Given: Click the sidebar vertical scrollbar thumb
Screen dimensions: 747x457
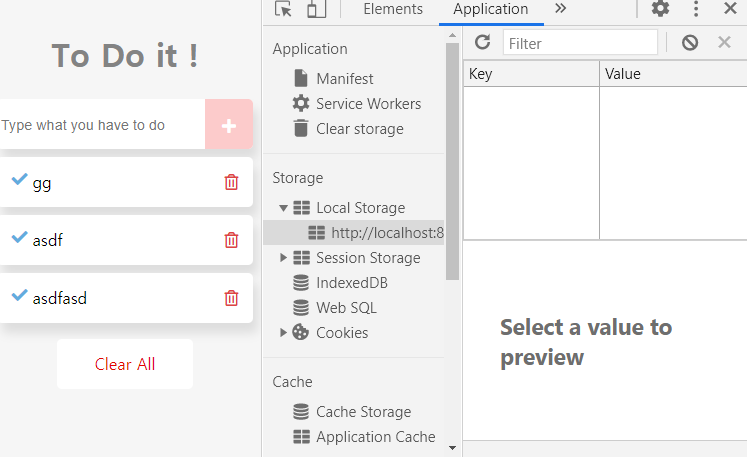Looking at the screenshot, I should (452, 162).
